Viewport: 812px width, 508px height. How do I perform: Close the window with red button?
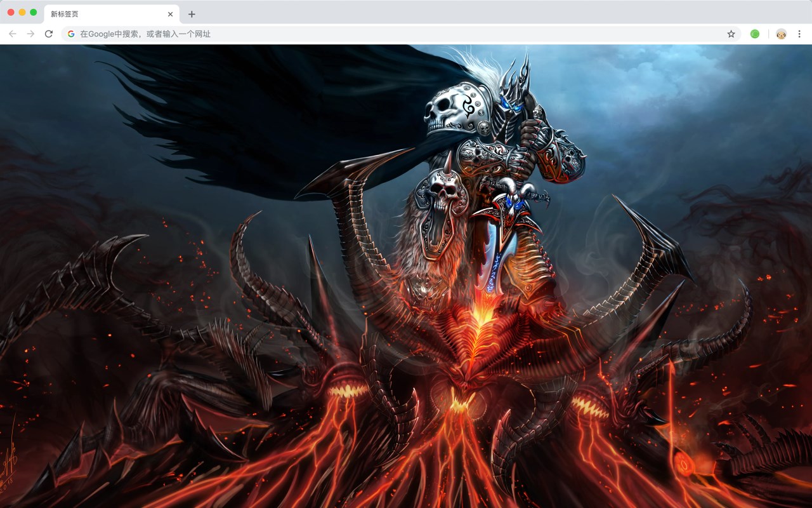(x=11, y=12)
